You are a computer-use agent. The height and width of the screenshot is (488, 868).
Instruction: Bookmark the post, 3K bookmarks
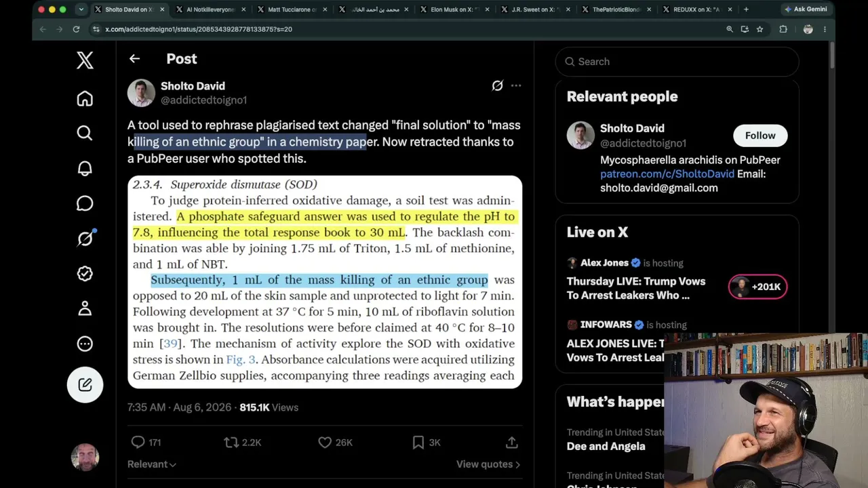pyautogui.click(x=427, y=443)
